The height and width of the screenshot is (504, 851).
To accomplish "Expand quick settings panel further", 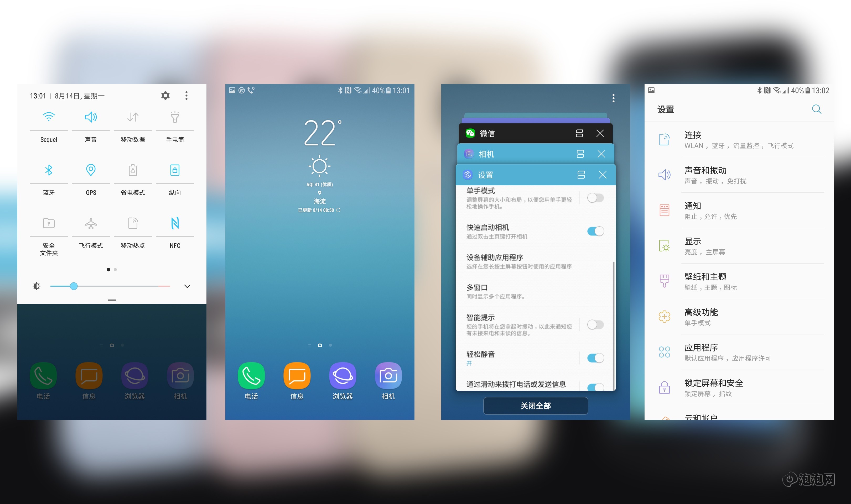I will [188, 286].
